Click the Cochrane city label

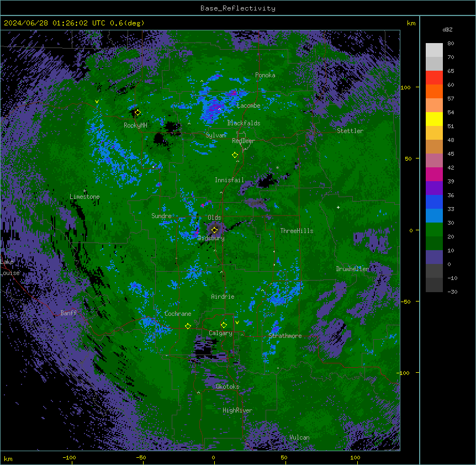pyautogui.click(x=178, y=314)
